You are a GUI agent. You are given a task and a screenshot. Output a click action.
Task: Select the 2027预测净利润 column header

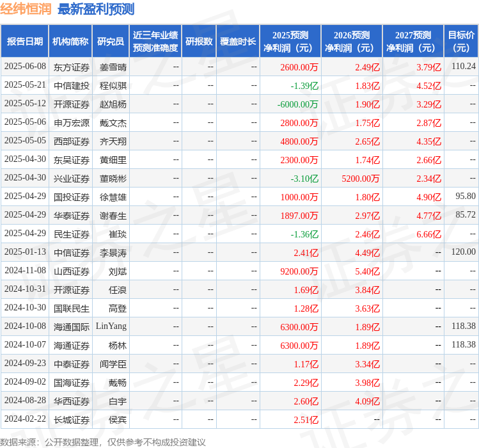(x=412, y=42)
